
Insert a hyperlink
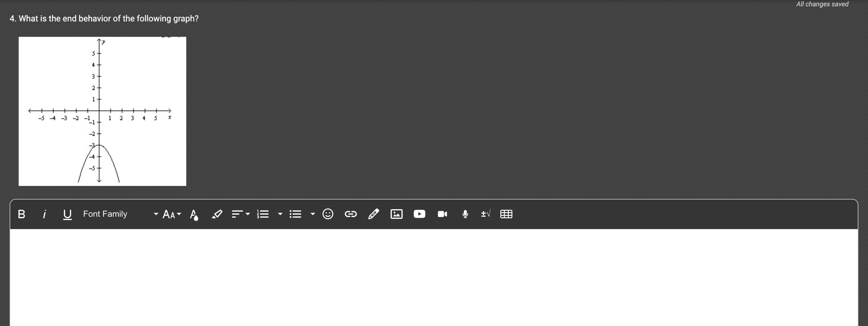coord(351,214)
